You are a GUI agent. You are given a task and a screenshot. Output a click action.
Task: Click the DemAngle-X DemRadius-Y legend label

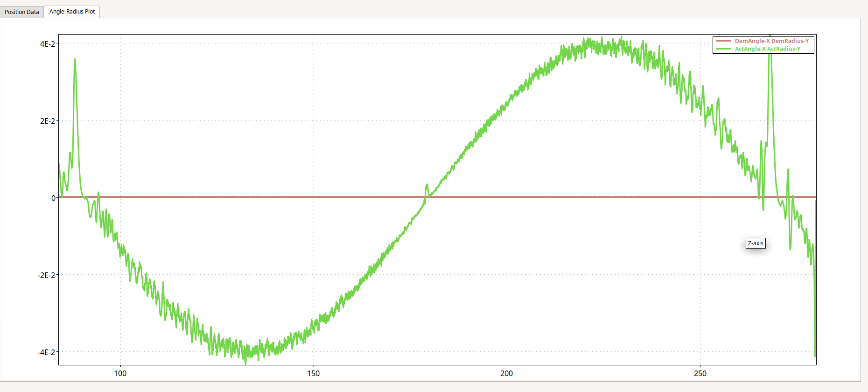(x=771, y=41)
